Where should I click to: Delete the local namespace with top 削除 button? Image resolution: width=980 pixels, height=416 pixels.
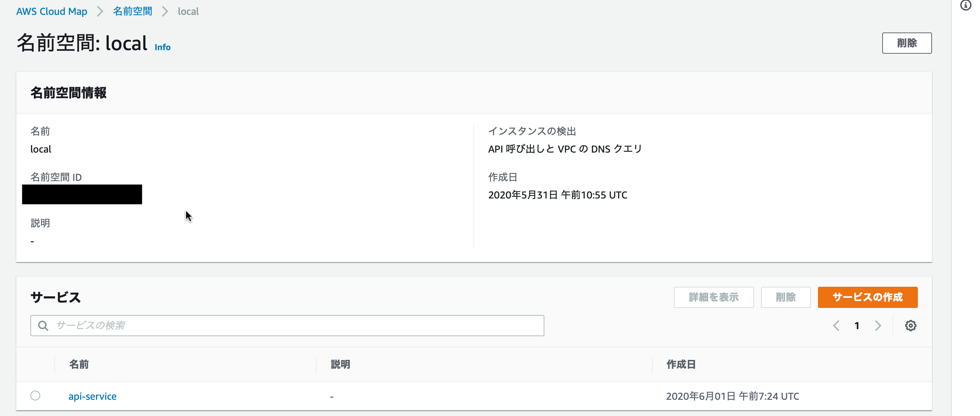[907, 43]
